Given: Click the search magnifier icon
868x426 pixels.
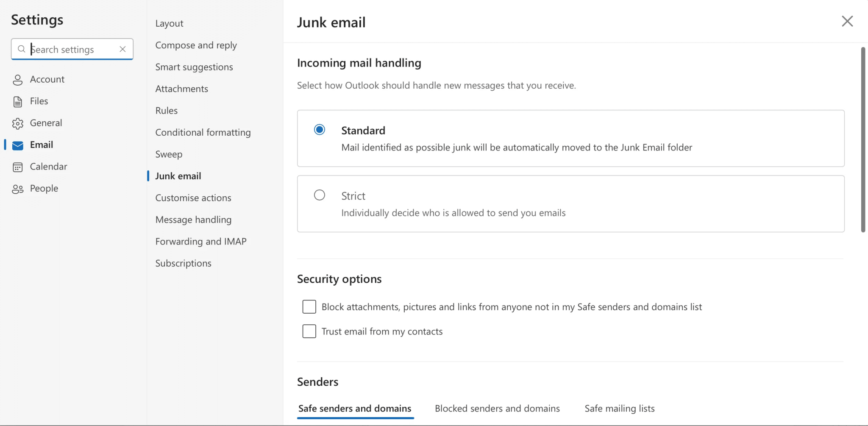Looking at the screenshot, I should coord(22,49).
